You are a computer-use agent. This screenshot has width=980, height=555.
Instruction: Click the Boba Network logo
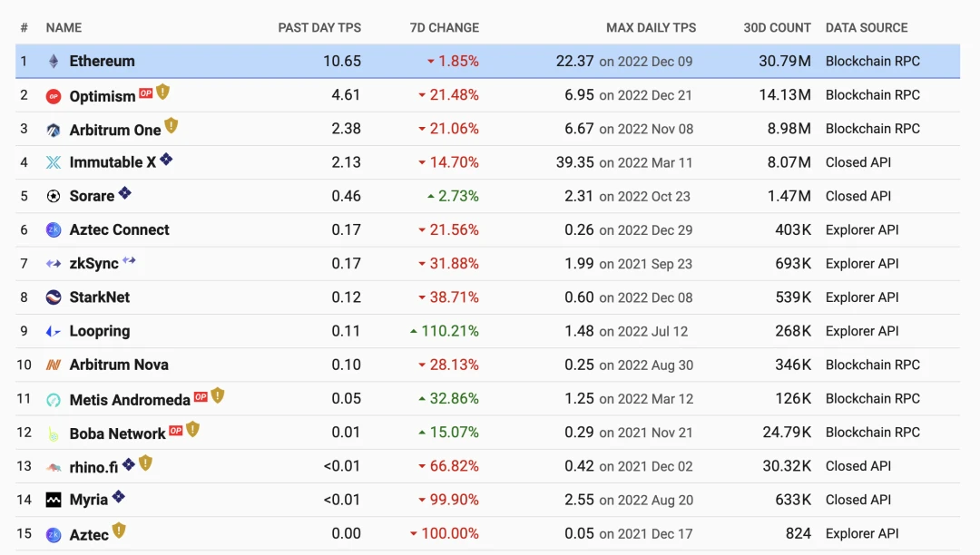tap(54, 433)
